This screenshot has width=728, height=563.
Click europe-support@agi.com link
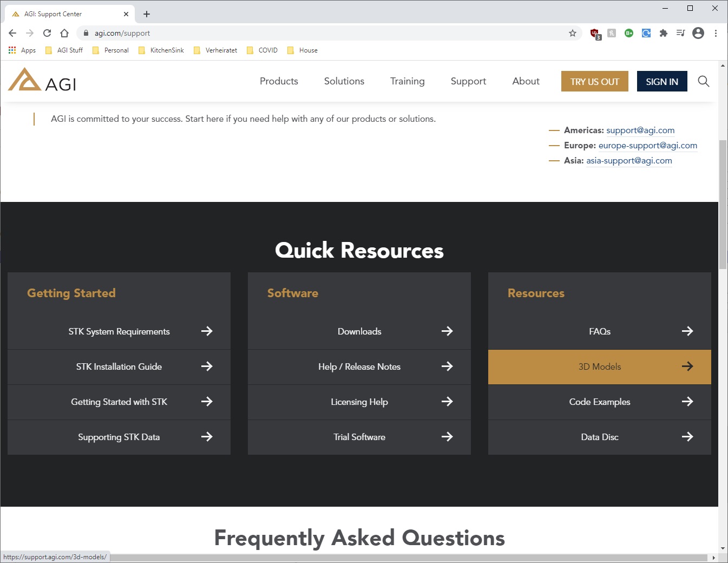coord(648,146)
